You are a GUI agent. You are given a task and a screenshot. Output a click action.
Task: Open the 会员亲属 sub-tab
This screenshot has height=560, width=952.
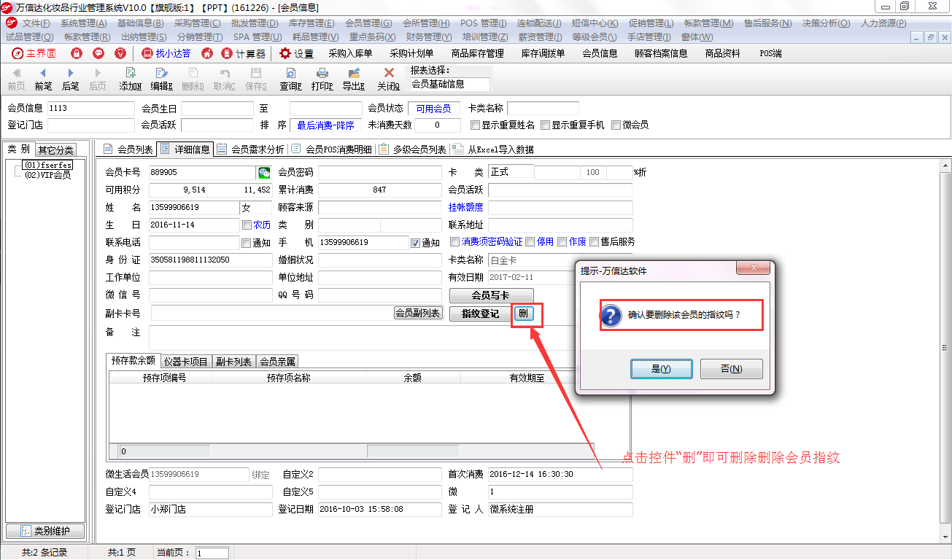277,361
